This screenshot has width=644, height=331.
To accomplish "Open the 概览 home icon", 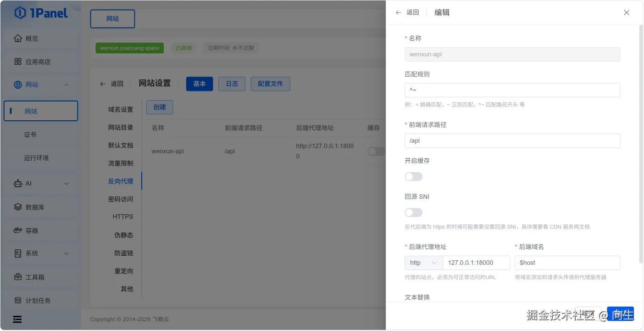I will [18, 38].
